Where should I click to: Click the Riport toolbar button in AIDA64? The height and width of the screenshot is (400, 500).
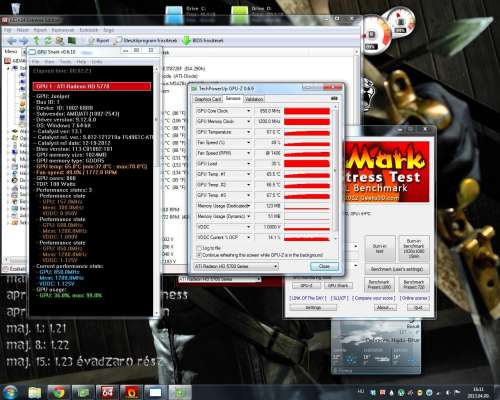pyautogui.click(x=99, y=41)
